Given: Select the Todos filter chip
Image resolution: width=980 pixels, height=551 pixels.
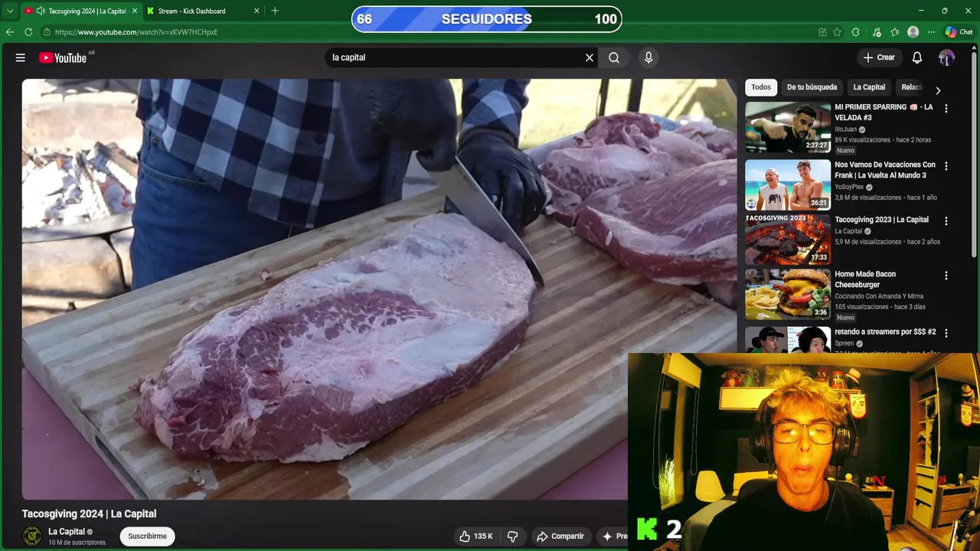Looking at the screenshot, I should pos(761,87).
